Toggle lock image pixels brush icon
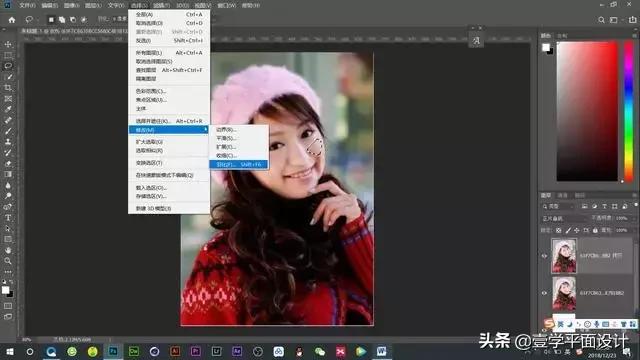The width and height of the screenshot is (640, 360). pyautogui.click(x=568, y=231)
